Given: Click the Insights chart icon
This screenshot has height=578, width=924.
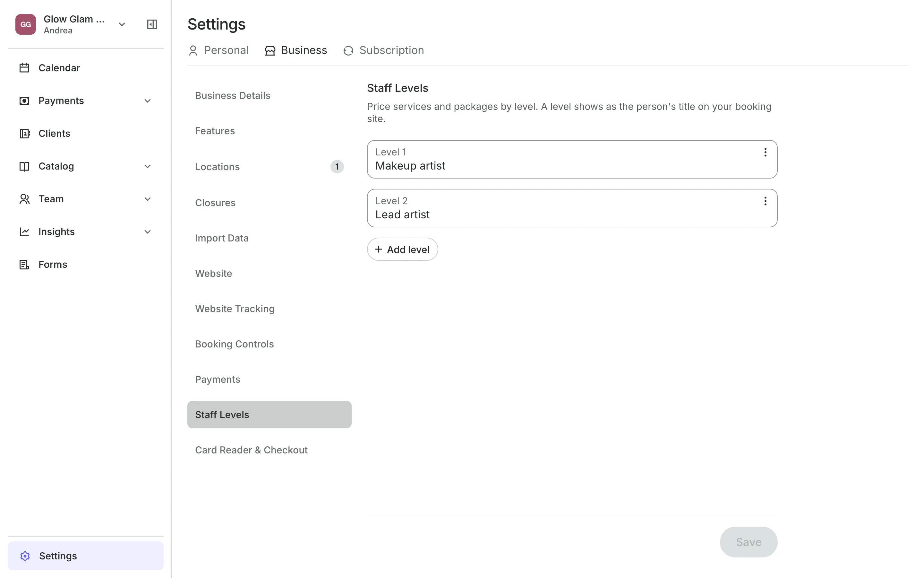Looking at the screenshot, I should tap(24, 232).
